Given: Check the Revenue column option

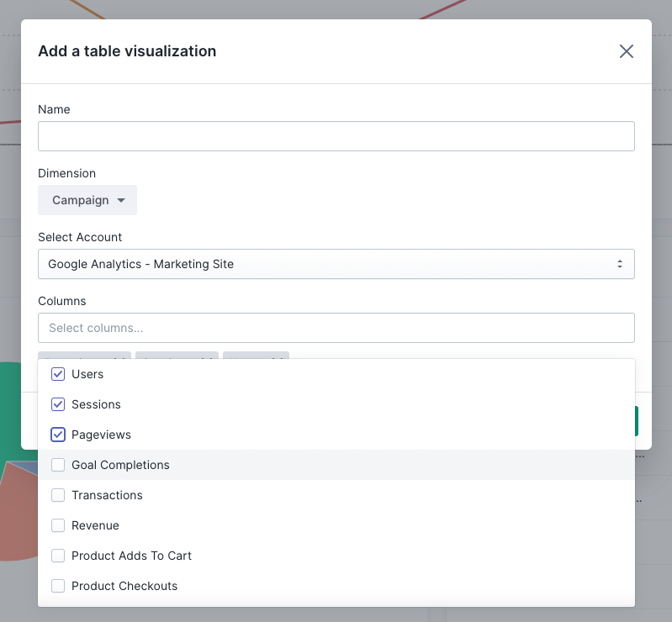Looking at the screenshot, I should pyautogui.click(x=58, y=525).
